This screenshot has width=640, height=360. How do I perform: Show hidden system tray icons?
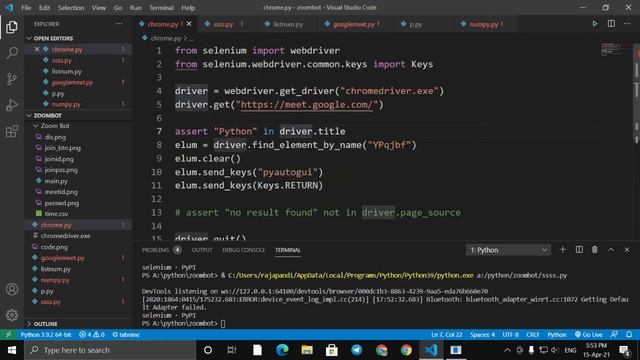[507, 350]
